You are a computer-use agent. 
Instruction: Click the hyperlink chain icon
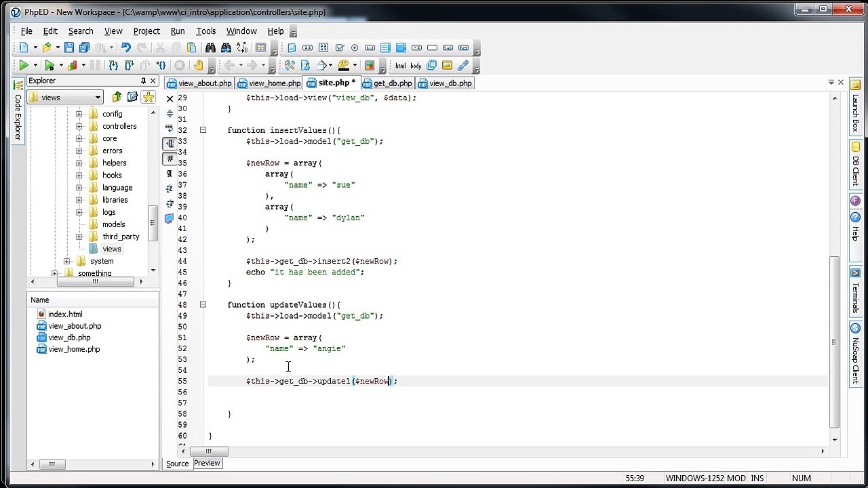pyautogui.click(x=463, y=66)
